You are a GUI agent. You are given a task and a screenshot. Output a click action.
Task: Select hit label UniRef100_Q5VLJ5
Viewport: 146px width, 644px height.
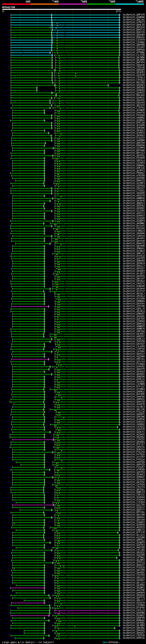pos(134,309)
